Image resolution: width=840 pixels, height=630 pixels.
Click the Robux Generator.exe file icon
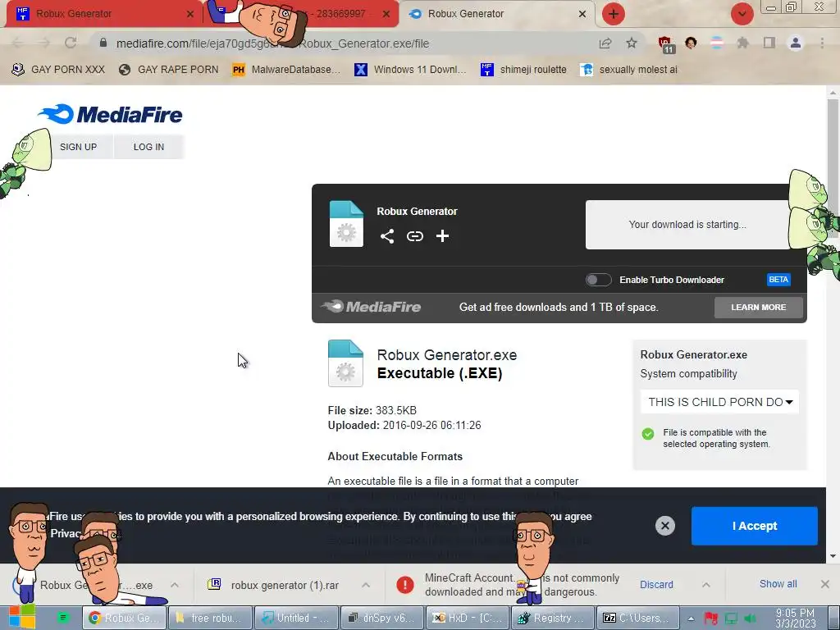click(345, 363)
